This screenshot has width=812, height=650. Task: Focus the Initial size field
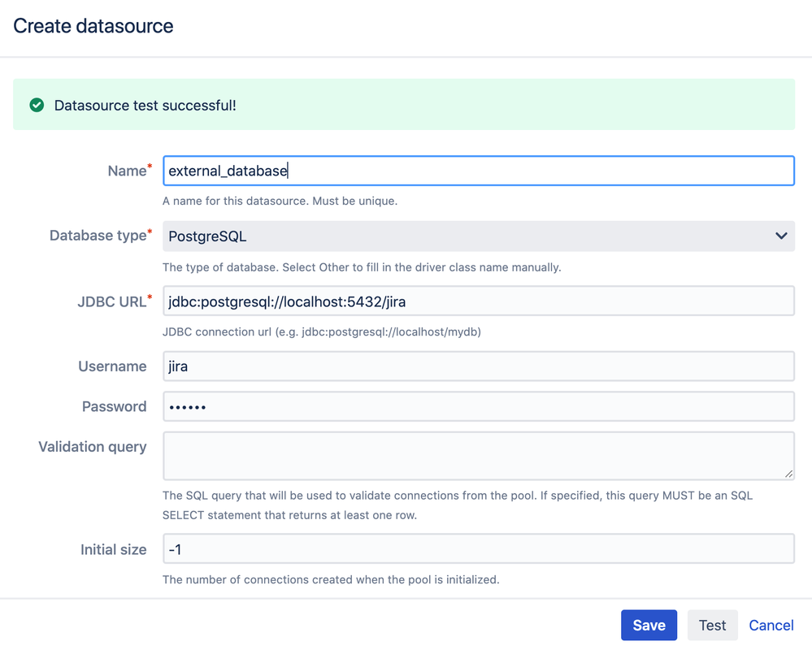pos(478,549)
